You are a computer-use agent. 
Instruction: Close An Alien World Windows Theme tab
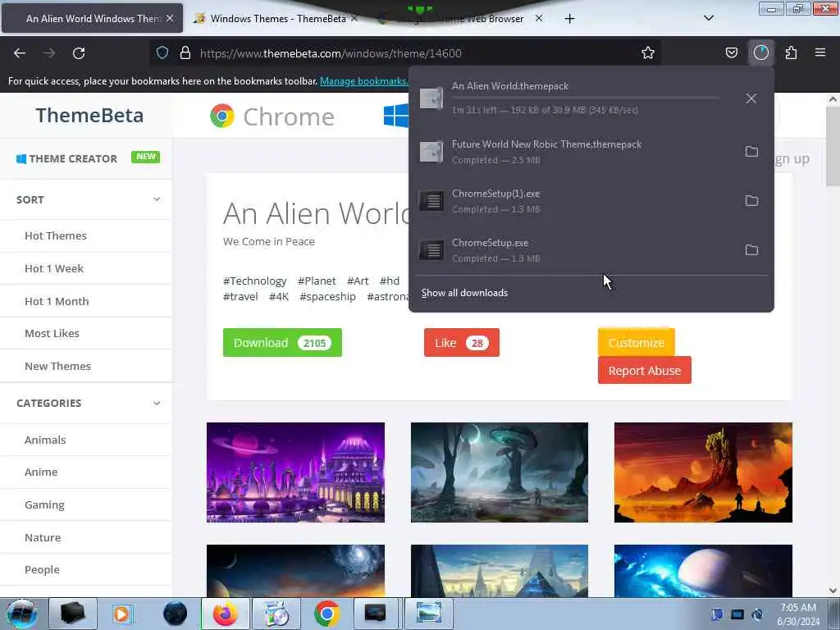coord(170,18)
